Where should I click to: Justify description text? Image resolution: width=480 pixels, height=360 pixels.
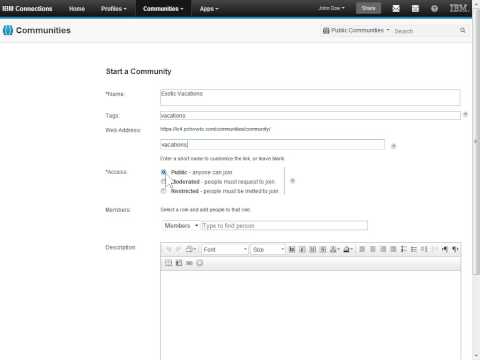(393, 249)
